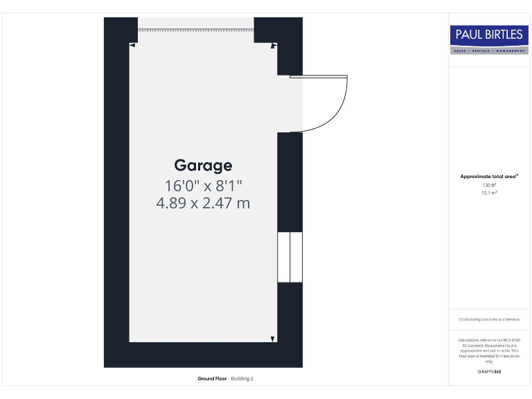Select the Building 2 label
The height and width of the screenshot is (399, 532).
pyautogui.click(x=242, y=379)
